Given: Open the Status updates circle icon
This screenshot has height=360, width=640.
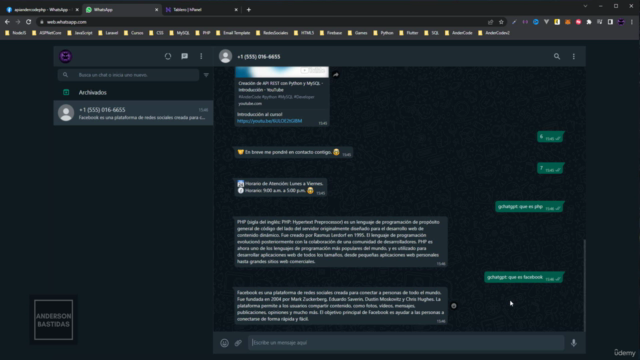Looking at the screenshot, I should click(x=168, y=56).
